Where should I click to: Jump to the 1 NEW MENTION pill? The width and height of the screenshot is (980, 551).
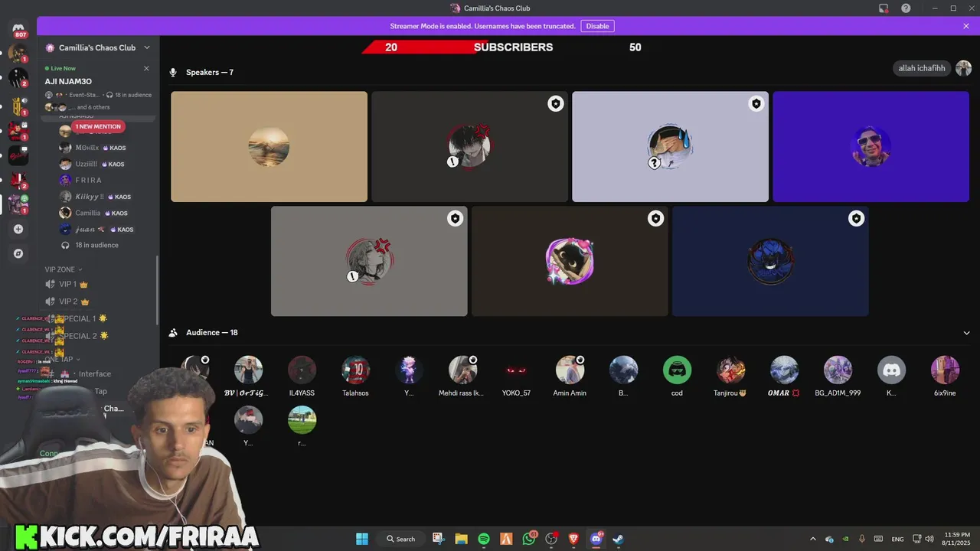98,126
